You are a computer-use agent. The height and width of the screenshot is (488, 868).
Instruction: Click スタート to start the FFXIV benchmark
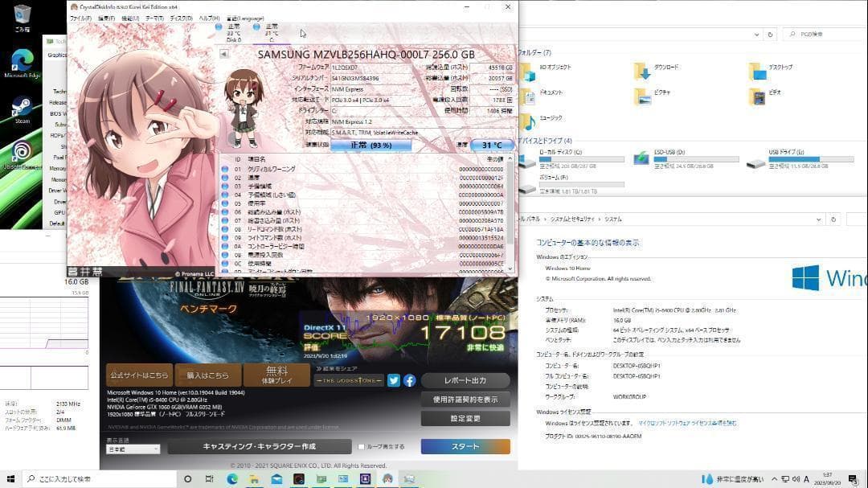coord(465,445)
